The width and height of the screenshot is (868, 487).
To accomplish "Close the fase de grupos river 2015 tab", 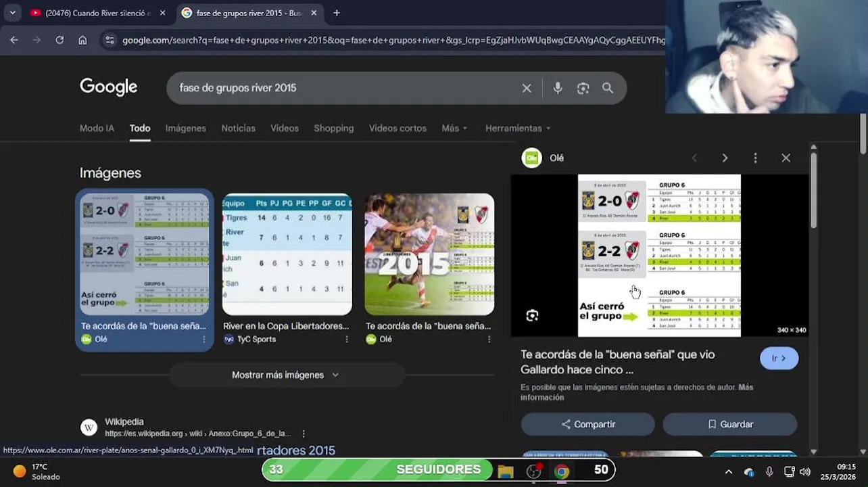I will click(x=314, y=13).
